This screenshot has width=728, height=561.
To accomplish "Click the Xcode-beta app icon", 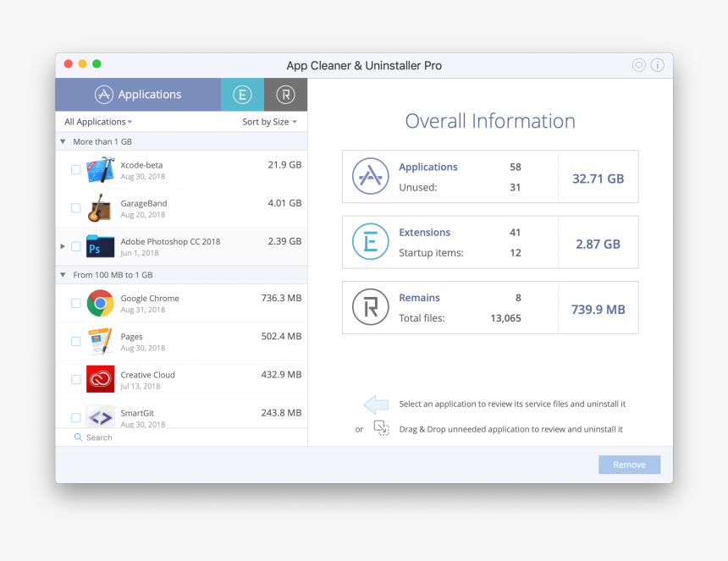I will pyautogui.click(x=100, y=170).
